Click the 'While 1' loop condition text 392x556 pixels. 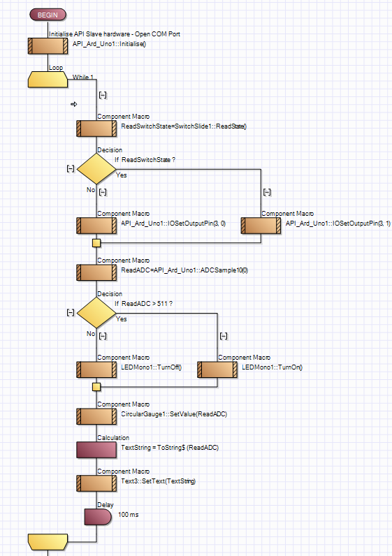coord(83,77)
